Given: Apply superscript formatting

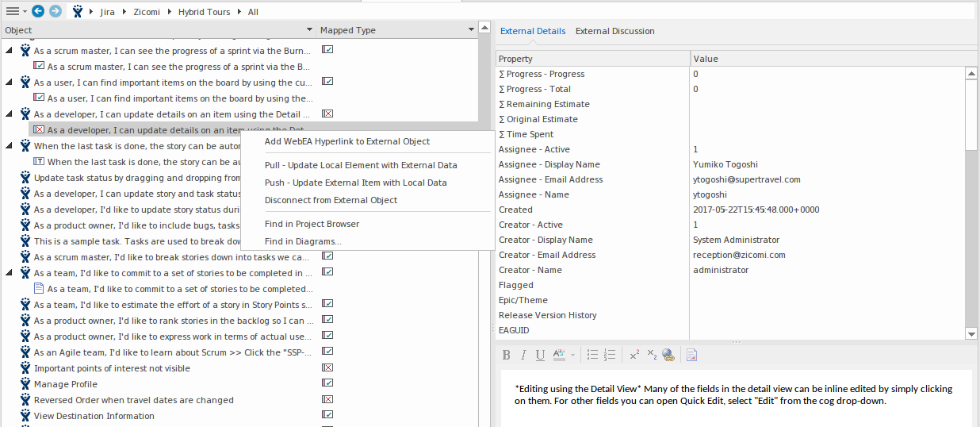Looking at the screenshot, I should [x=634, y=356].
